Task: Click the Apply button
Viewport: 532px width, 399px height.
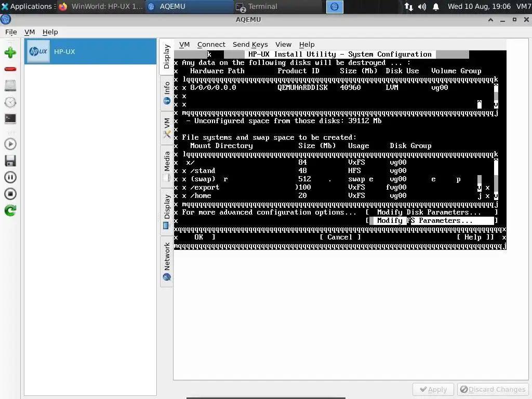Action: (433, 390)
